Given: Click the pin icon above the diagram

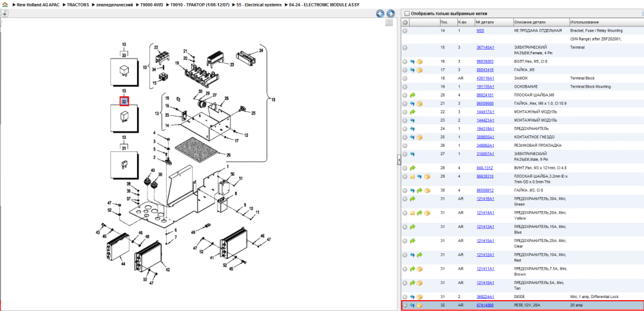Looking at the screenshot, I should 4,13.
